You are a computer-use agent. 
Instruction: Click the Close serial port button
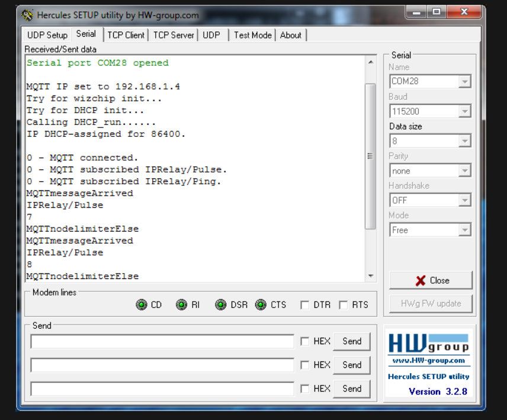tap(431, 280)
